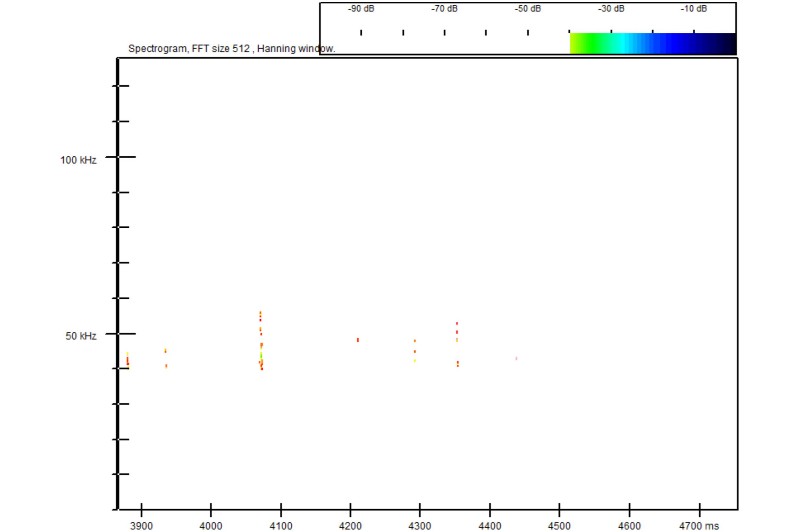Click the -50 dB legend label
Screen dimensions: 800x532
pos(528,9)
